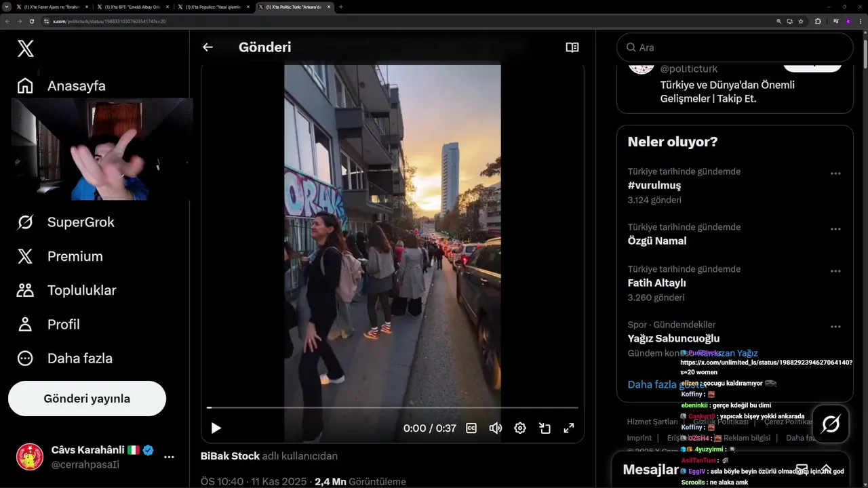Open the tab search dropdown
This screenshot has width=868, height=488.
pos(6,7)
